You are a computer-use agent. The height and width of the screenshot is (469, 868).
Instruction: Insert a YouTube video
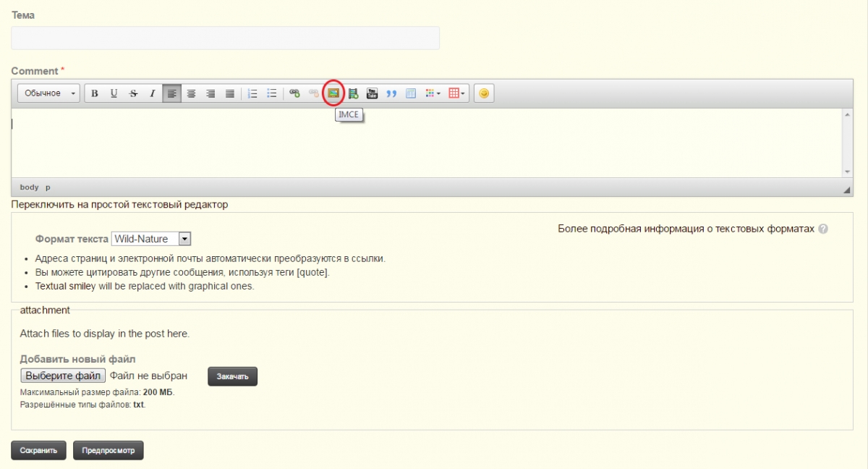[x=373, y=93]
